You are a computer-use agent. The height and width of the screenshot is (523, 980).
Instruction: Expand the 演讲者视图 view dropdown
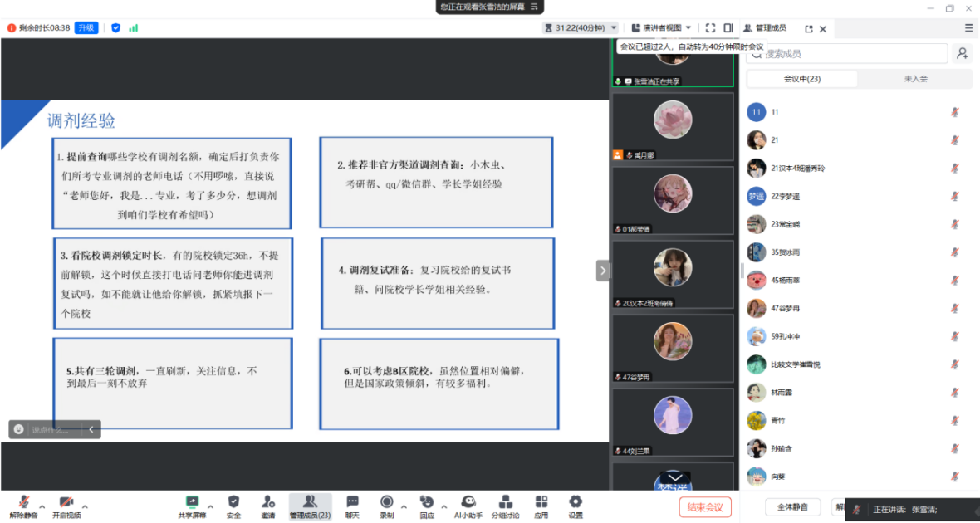(x=688, y=28)
